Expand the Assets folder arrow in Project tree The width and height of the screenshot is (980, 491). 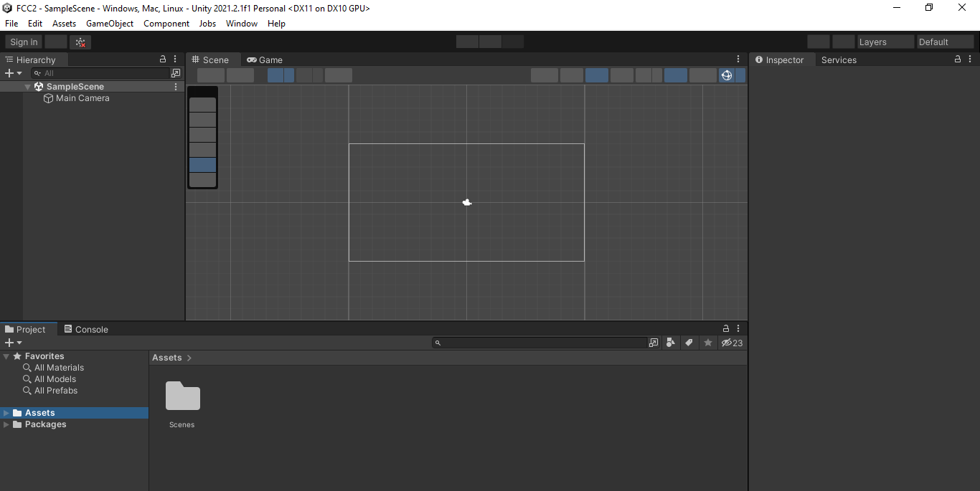pyautogui.click(x=6, y=413)
